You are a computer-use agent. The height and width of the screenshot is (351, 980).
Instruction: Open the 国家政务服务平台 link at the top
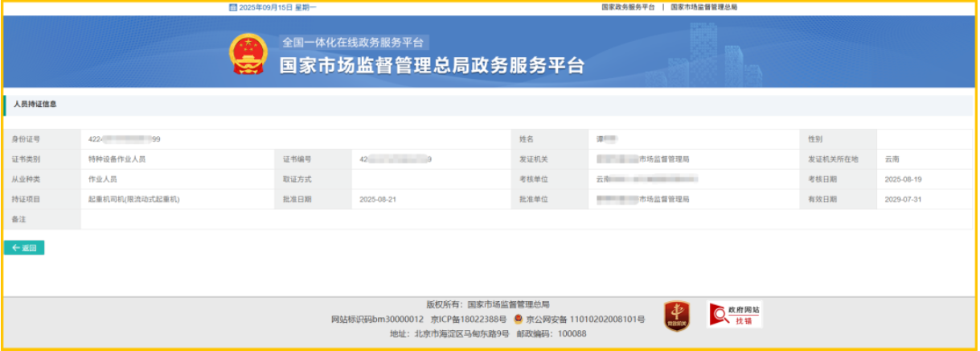(628, 7)
